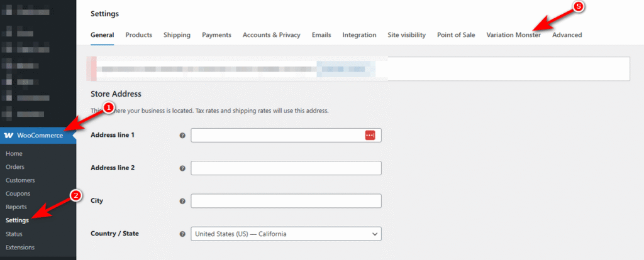Open the Variation Monster tab
644x260 pixels.
(x=513, y=35)
